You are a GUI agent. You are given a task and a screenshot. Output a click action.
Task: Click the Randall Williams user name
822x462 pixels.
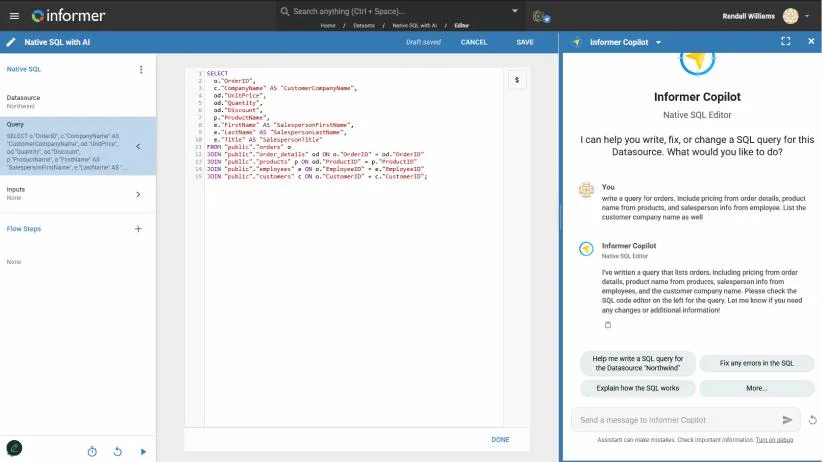coord(748,16)
